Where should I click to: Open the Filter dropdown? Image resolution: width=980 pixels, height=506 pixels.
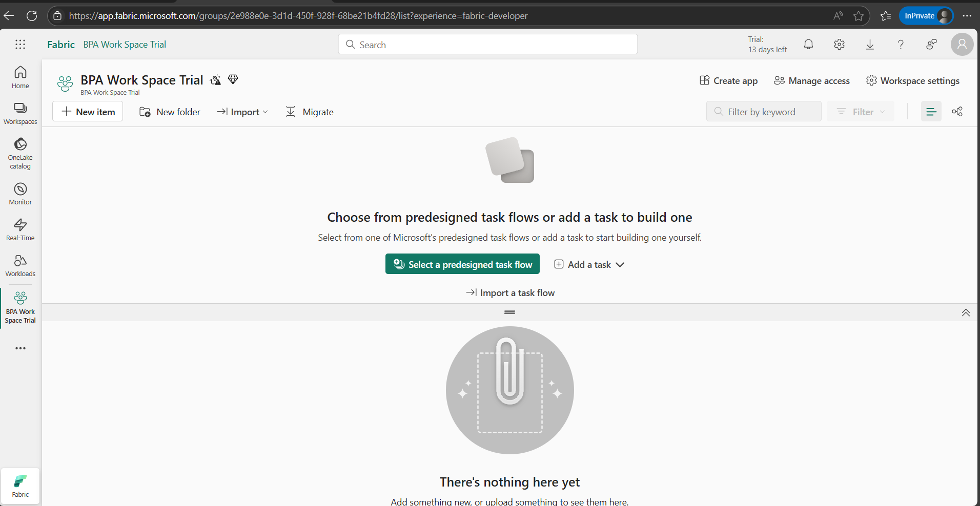pyautogui.click(x=861, y=112)
